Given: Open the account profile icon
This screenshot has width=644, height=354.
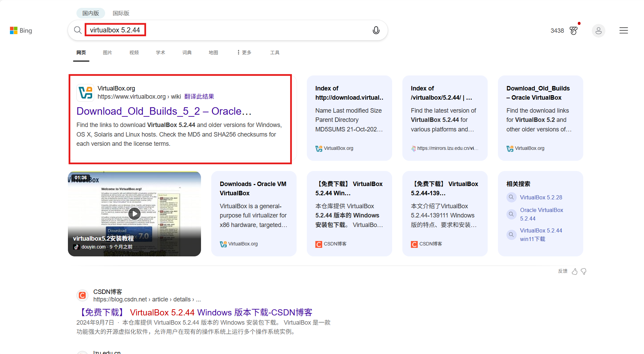Looking at the screenshot, I should point(598,31).
